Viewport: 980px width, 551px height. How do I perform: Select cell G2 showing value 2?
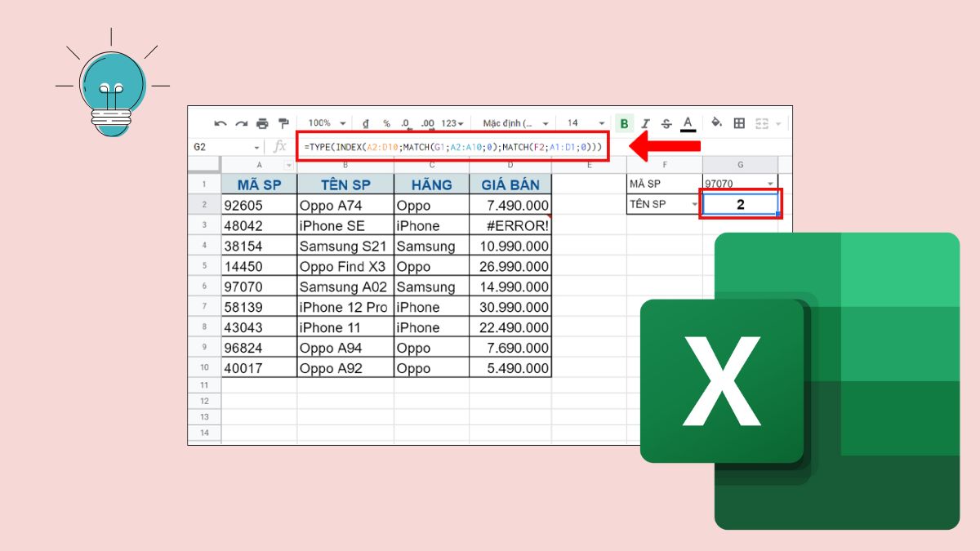[741, 204]
